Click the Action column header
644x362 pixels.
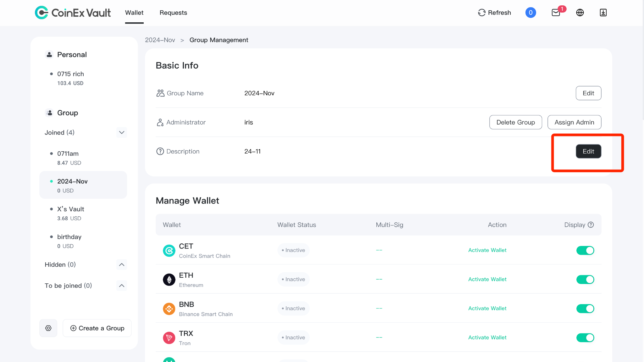pos(497,225)
